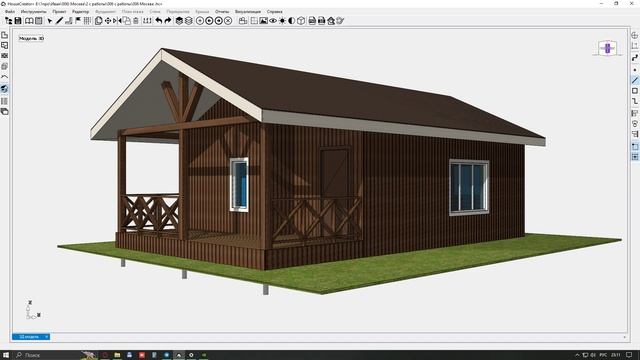Open the Редактор menu

pyautogui.click(x=80, y=11)
